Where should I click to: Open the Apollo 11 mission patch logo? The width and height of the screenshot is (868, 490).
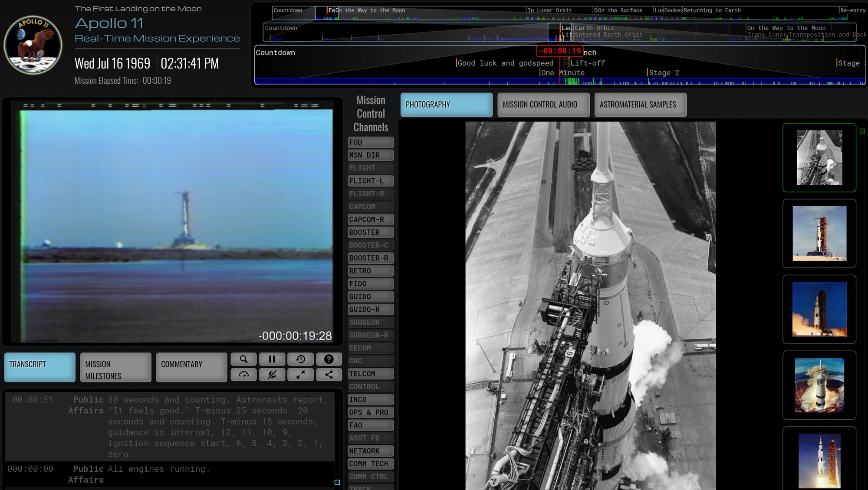click(x=33, y=45)
